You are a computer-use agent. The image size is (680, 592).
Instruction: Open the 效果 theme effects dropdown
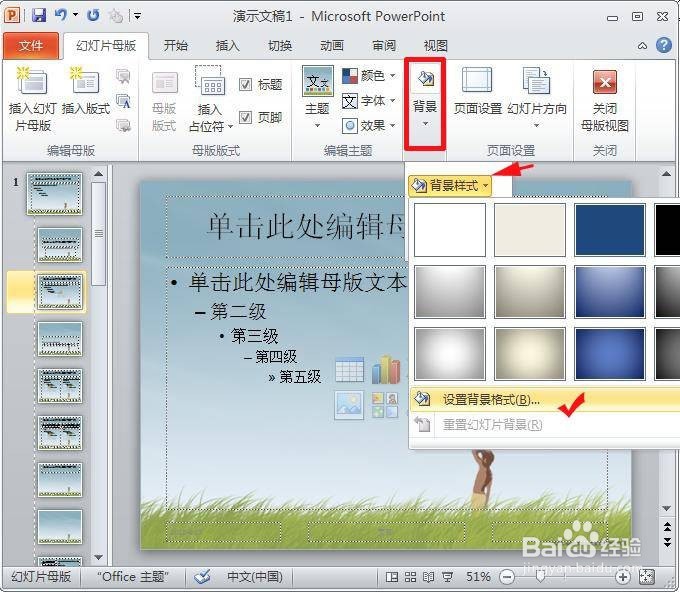click(369, 126)
